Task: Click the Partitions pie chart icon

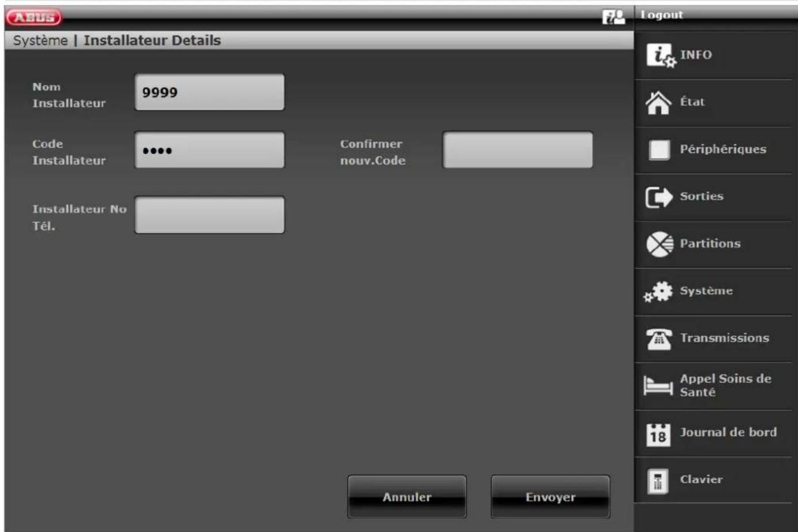Action: 659,244
